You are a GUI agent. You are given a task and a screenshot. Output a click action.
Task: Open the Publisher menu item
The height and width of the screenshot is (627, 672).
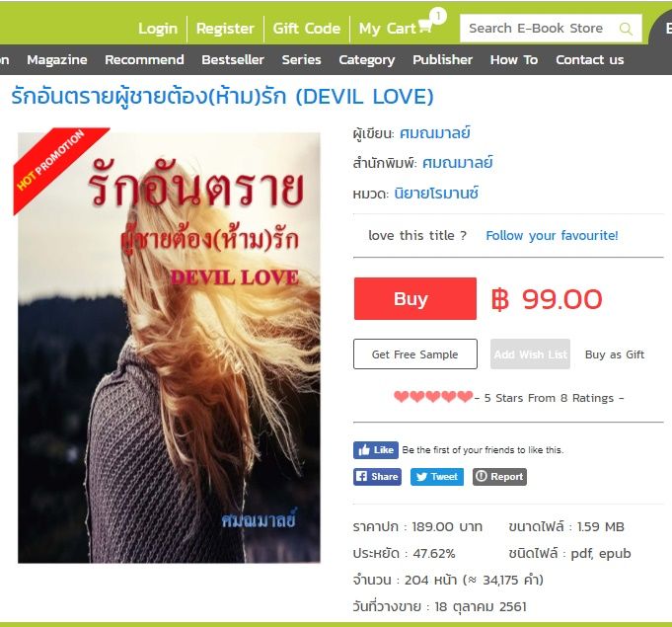coord(442,59)
